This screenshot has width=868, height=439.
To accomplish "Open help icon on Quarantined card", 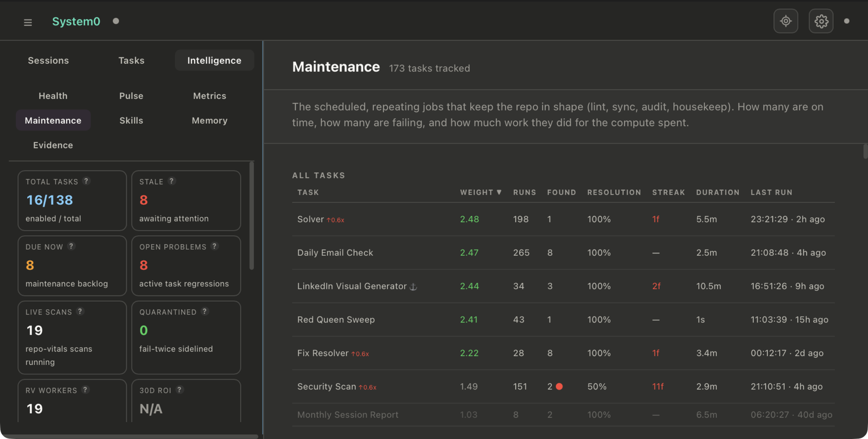I will (x=205, y=311).
